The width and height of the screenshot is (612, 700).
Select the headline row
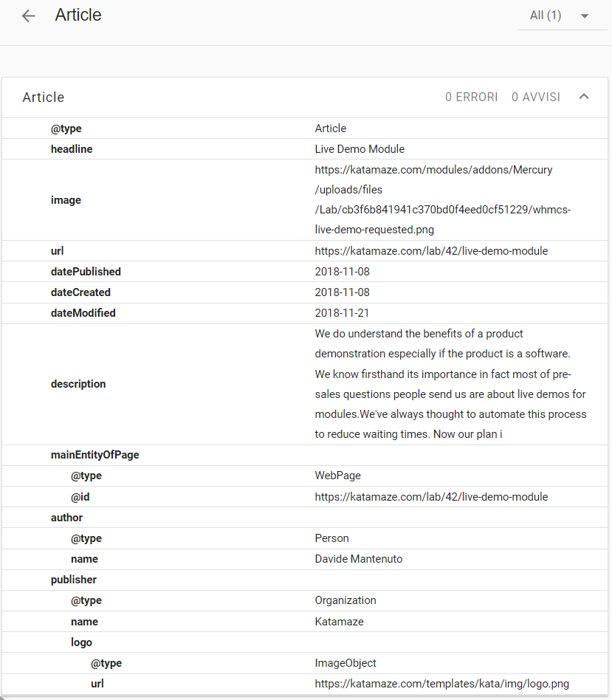pyautogui.click(x=305, y=149)
